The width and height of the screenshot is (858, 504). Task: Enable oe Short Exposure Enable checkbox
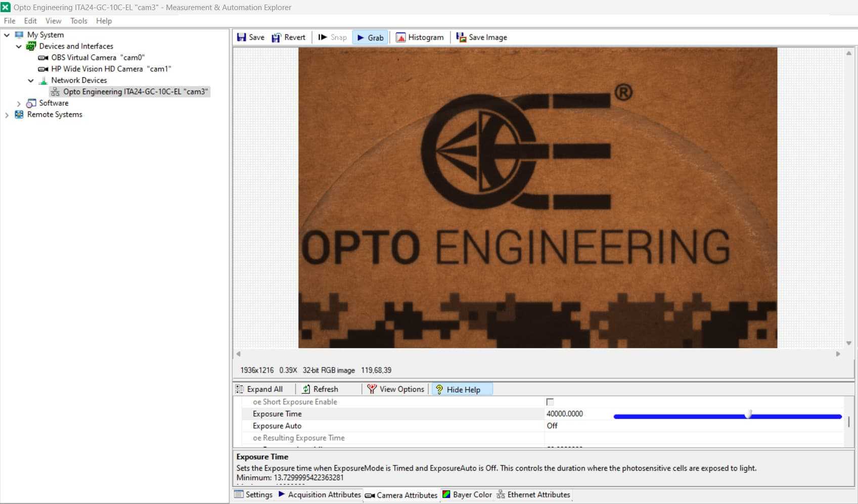[550, 402]
